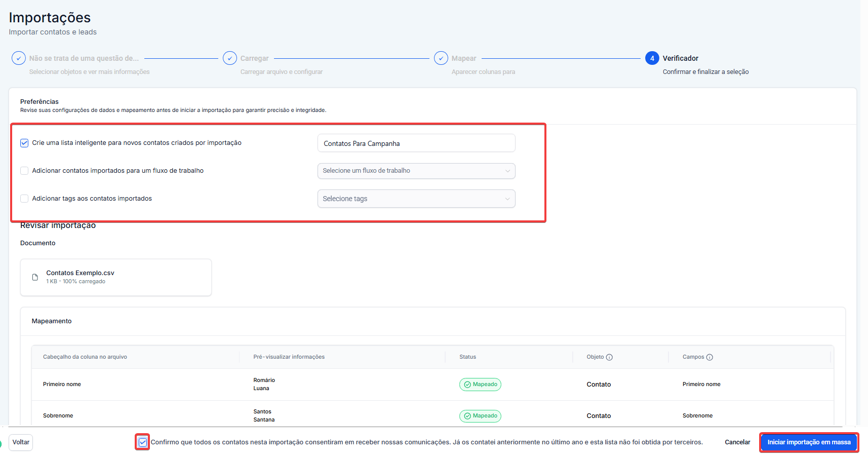Click the Voltar button

21,442
